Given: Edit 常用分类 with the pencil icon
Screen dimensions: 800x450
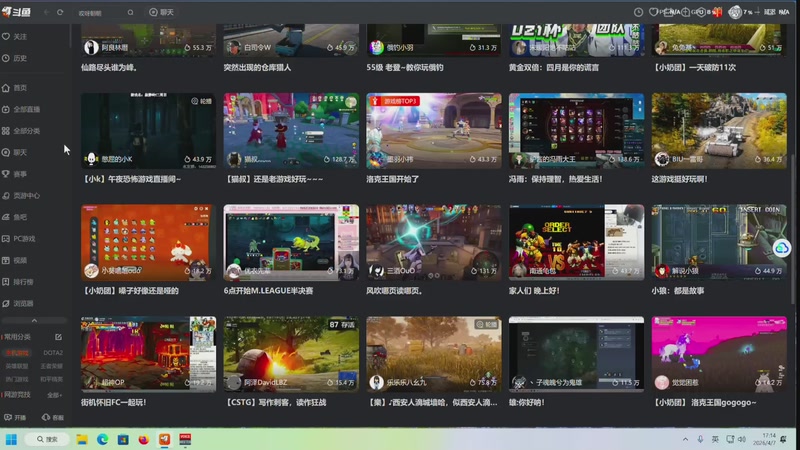Looking at the screenshot, I should (58, 337).
